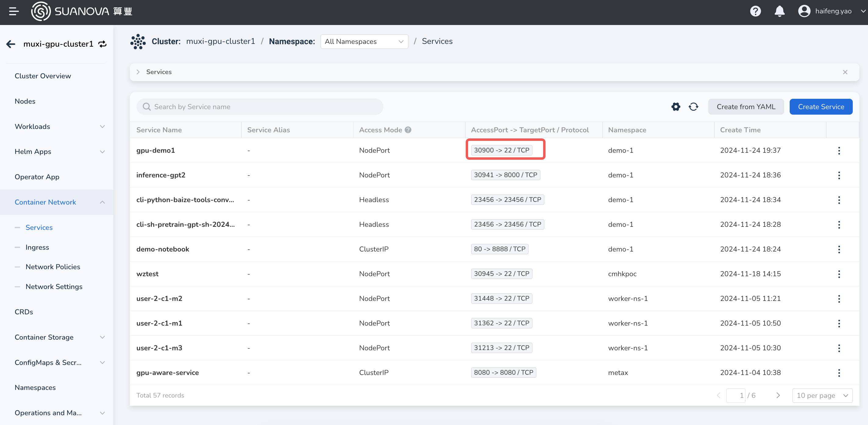The image size is (868, 425).
Task: Open Namespaces in sidebar
Action: [x=35, y=387]
